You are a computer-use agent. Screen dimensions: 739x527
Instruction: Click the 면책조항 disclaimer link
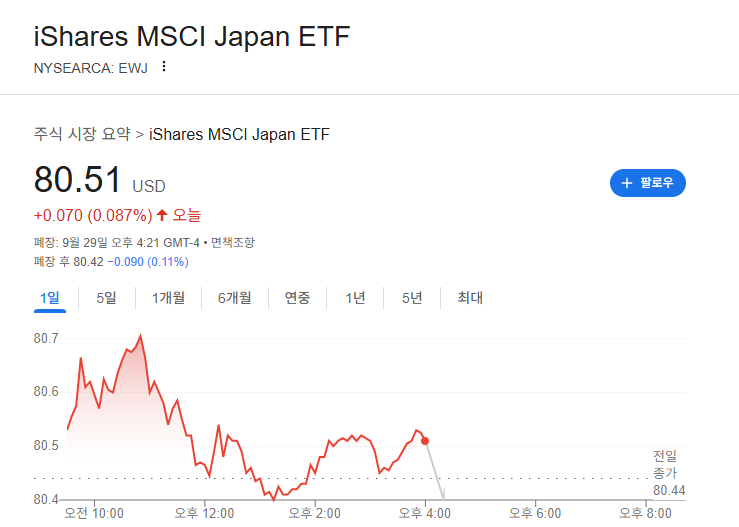click(x=232, y=243)
